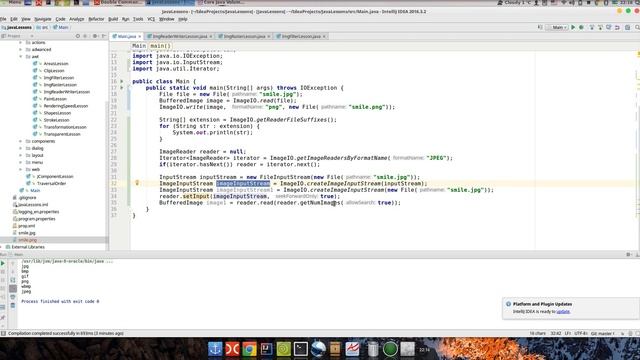This screenshot has height=360, width=640.
Task: Expand the actions folder in project tree
Action: pyautogui.click(x=21, y=42)
